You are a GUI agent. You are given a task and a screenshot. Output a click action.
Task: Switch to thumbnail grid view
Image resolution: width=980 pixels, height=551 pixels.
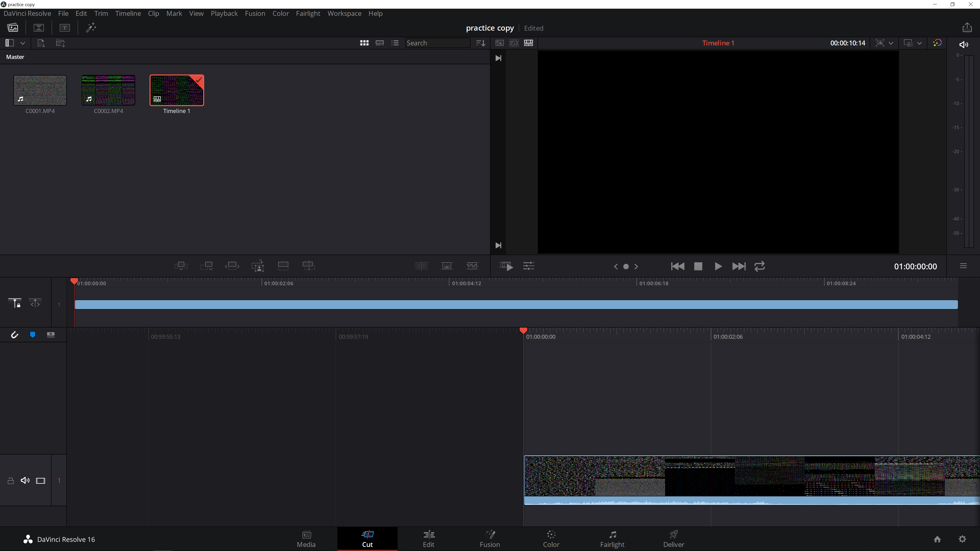(x=364, y=43)
